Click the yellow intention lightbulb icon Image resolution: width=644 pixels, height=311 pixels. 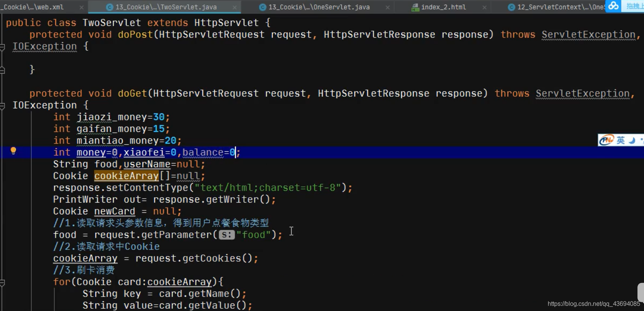[13, 151]
